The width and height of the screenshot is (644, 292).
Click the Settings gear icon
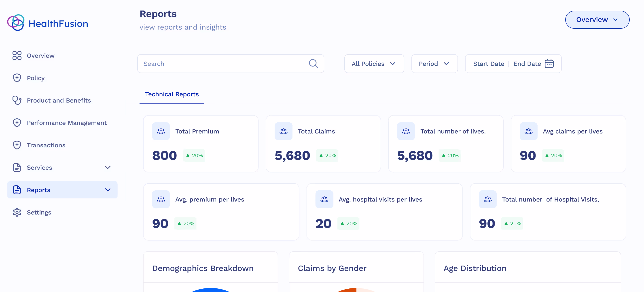(17, 212)
